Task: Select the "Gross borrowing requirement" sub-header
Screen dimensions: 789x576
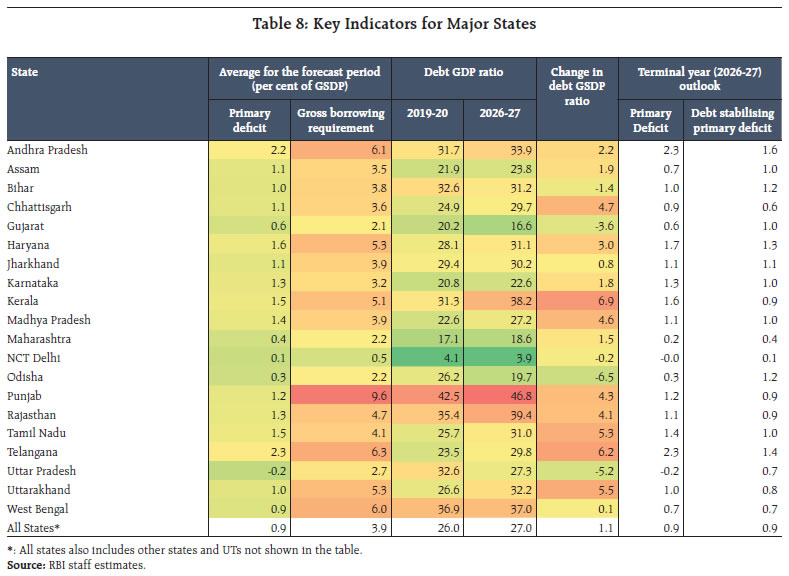Action: pos(340,121)
